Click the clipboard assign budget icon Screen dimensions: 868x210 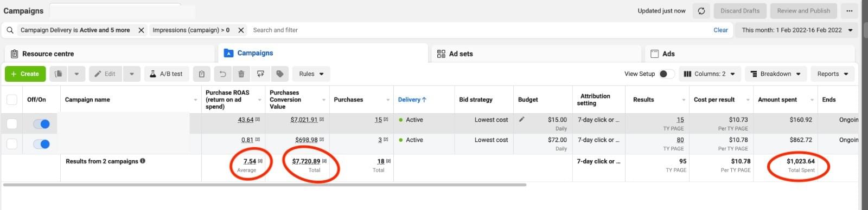pyautogui.click(x=201, y=74)
